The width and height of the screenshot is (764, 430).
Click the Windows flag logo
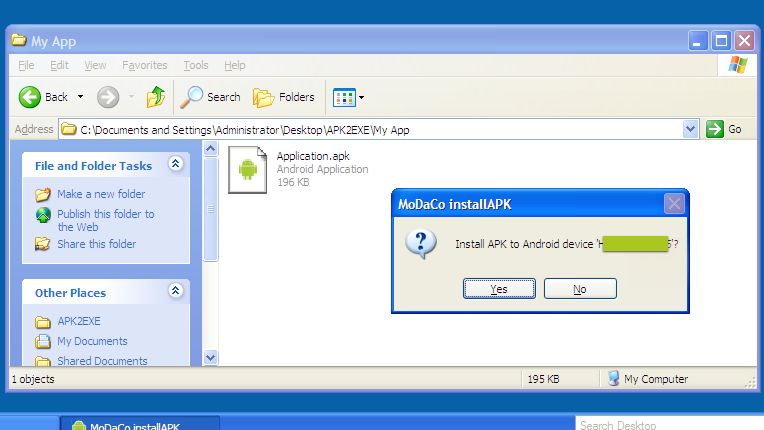[x=738, y=65]
